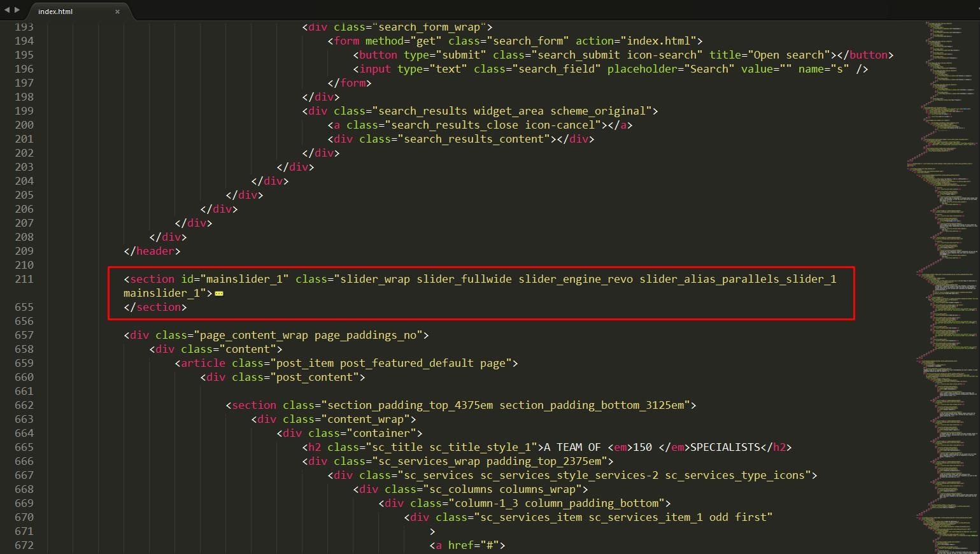Click the "Open search" title attribute value
Screen dimensions: 980x554
[788, 55]
